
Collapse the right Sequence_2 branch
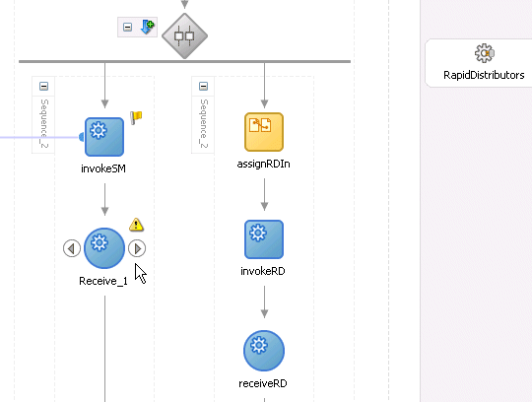tap(204, 86)
